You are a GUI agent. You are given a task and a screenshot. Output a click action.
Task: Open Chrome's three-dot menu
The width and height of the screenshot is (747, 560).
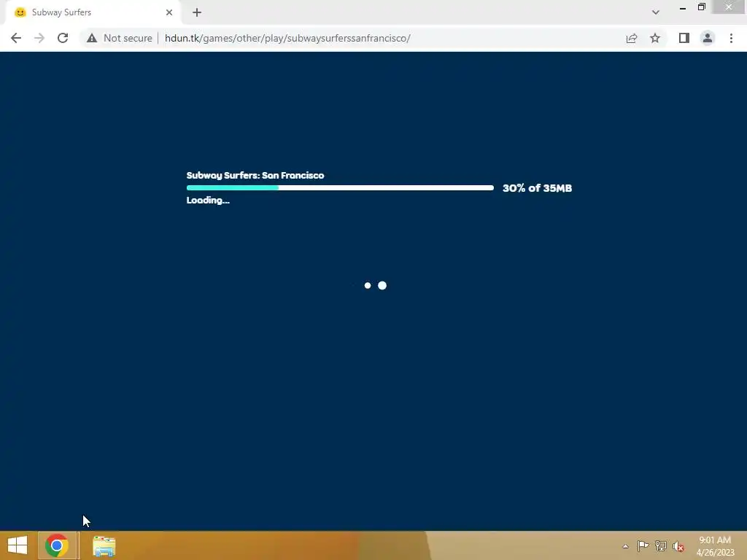(731, 38)
